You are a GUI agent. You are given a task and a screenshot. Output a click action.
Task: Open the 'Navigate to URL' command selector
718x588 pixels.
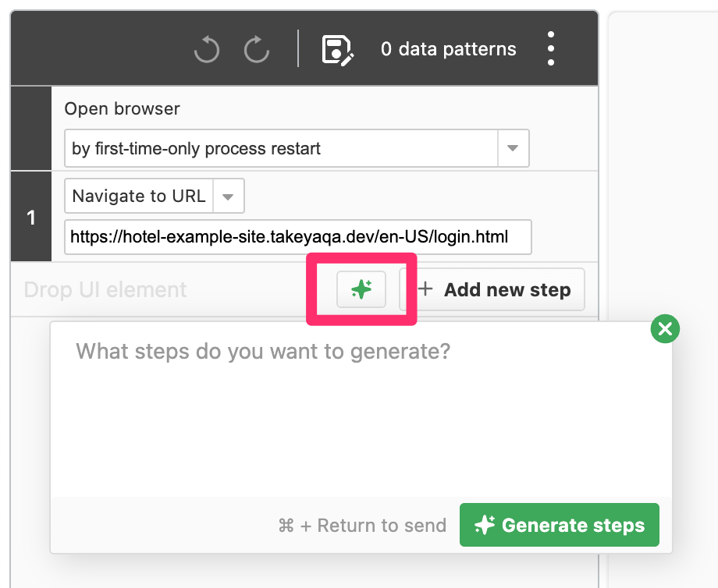point(155,196)
